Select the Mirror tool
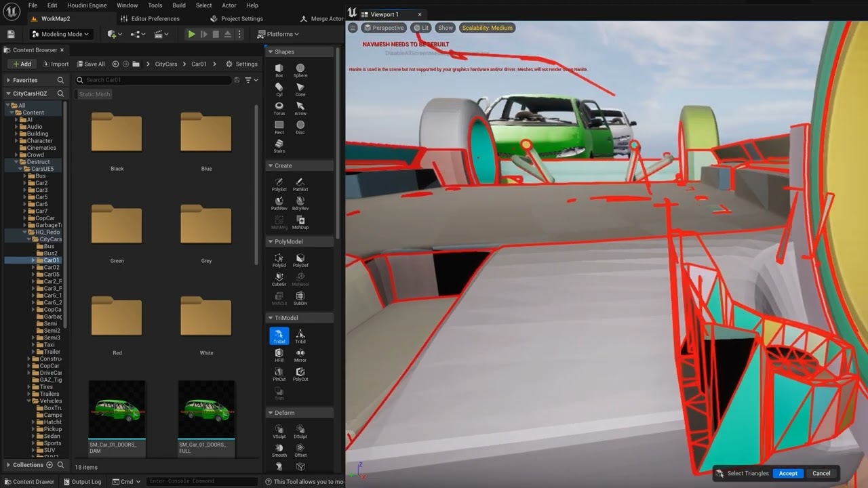 coord(300,355)
